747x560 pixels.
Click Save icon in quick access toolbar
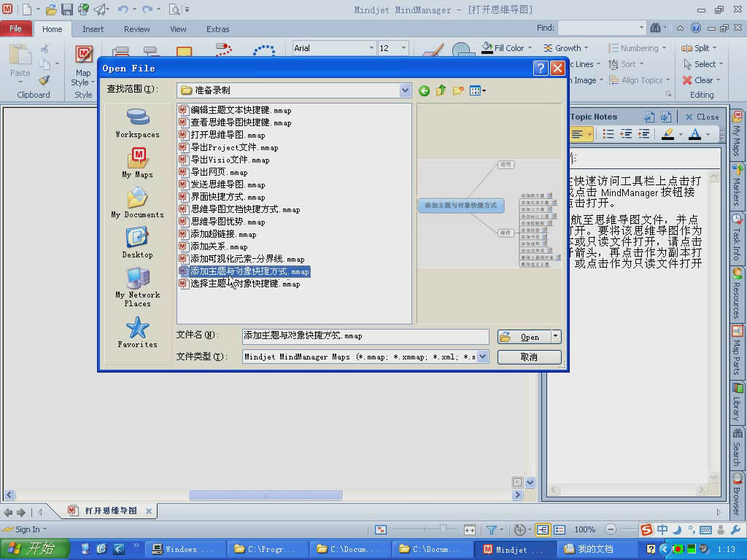tap(66, 9)
